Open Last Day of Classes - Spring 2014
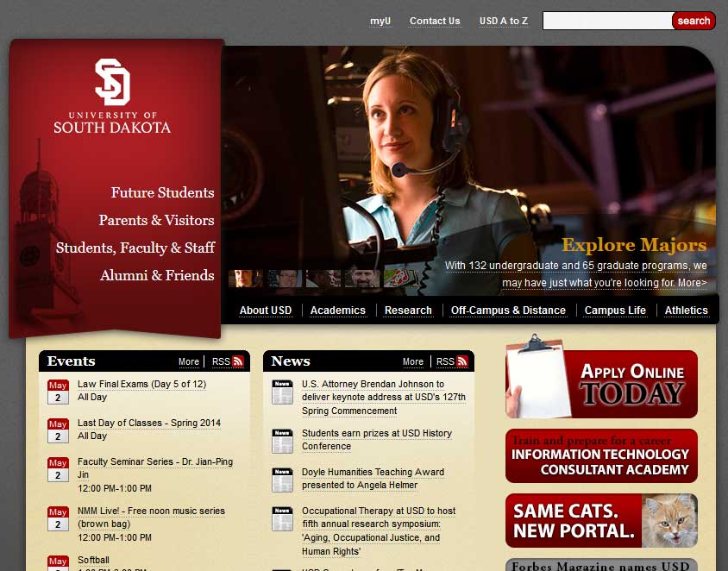The width and height of the screenshot is (728, 571). click(x=149, y=423)
